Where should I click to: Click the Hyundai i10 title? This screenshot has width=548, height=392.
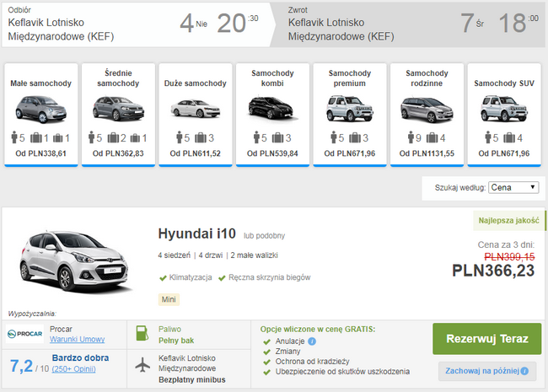(x=197, y=234)
